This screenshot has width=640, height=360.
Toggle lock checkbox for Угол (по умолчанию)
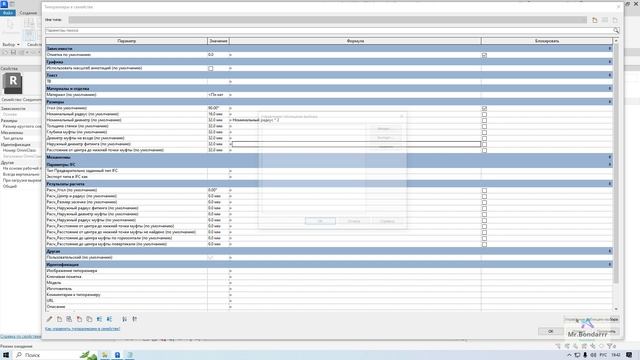484,108
